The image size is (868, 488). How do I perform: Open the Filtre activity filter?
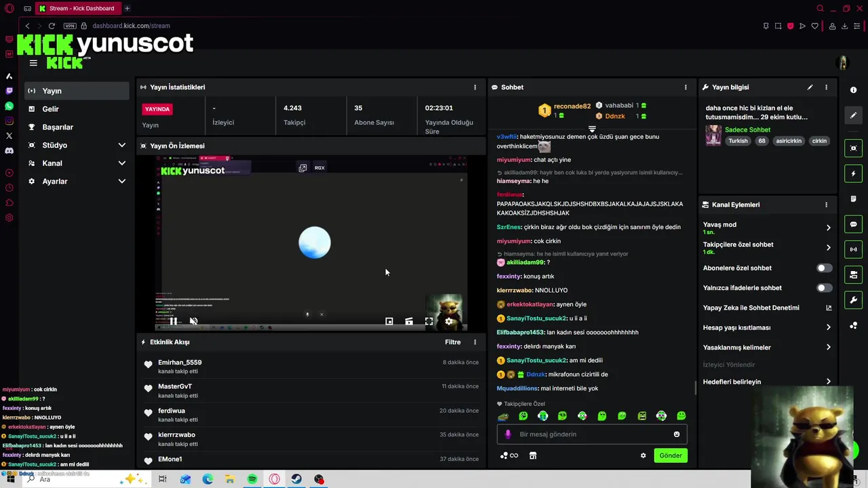click(x=452, y=342)
